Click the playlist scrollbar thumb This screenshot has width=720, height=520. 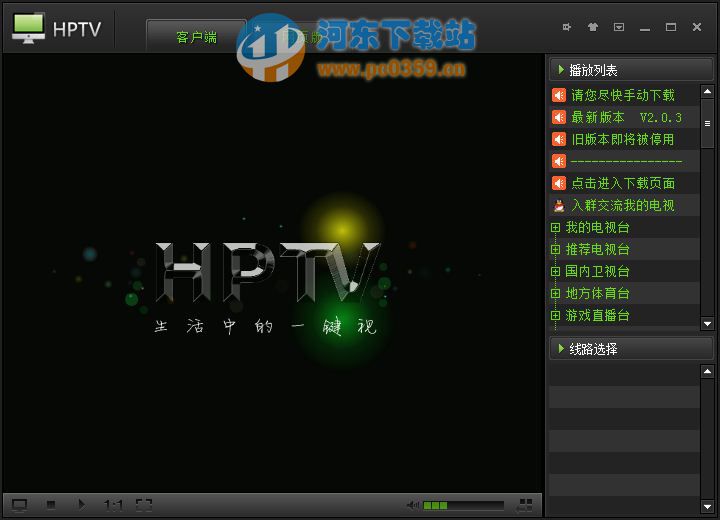click(707, 123)
